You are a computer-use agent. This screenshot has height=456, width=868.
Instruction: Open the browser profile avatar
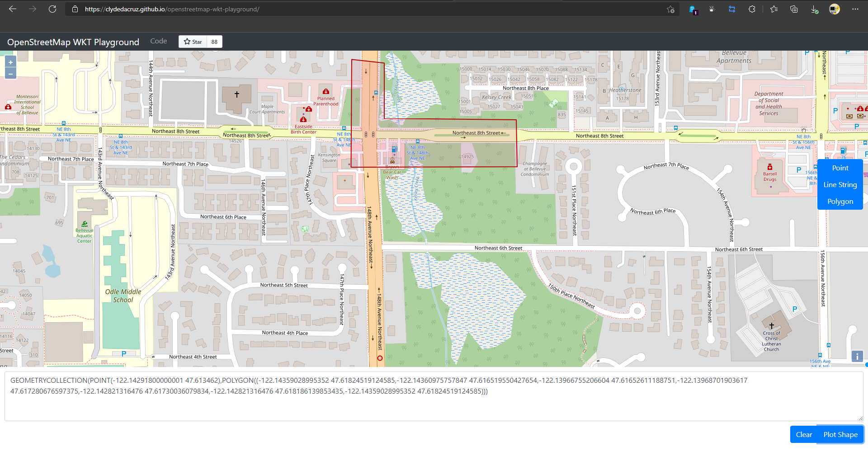coord(835,9)
